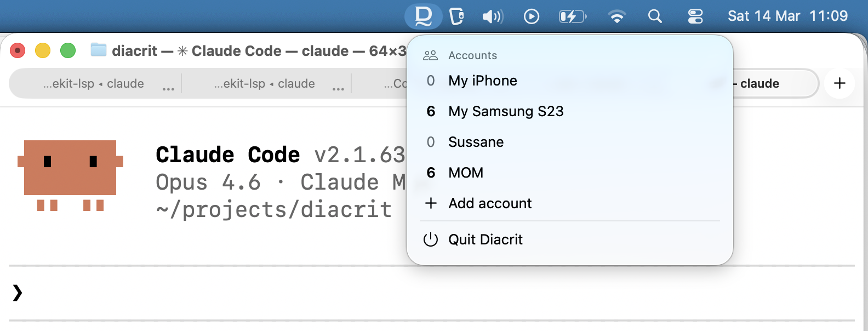Click the power icon beside Quit Diacrit
This screenshot has width=868, height=331.
coord(431,239)
